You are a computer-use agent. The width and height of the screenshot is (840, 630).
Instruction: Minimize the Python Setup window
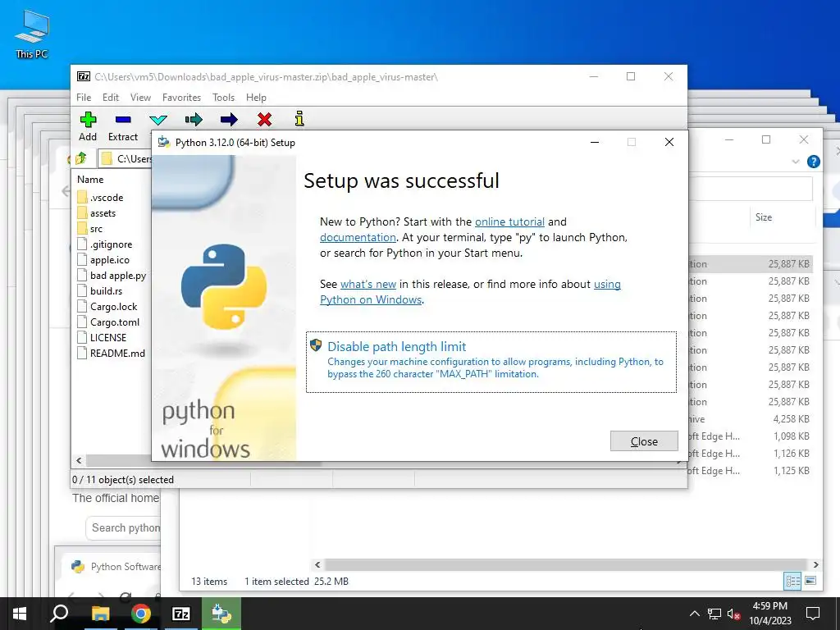coord(595,142)
